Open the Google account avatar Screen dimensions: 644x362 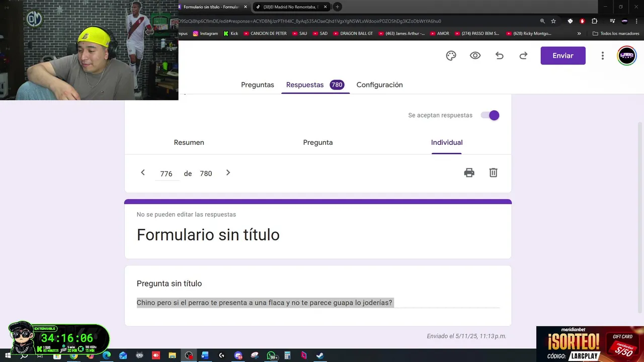[627, 56]
